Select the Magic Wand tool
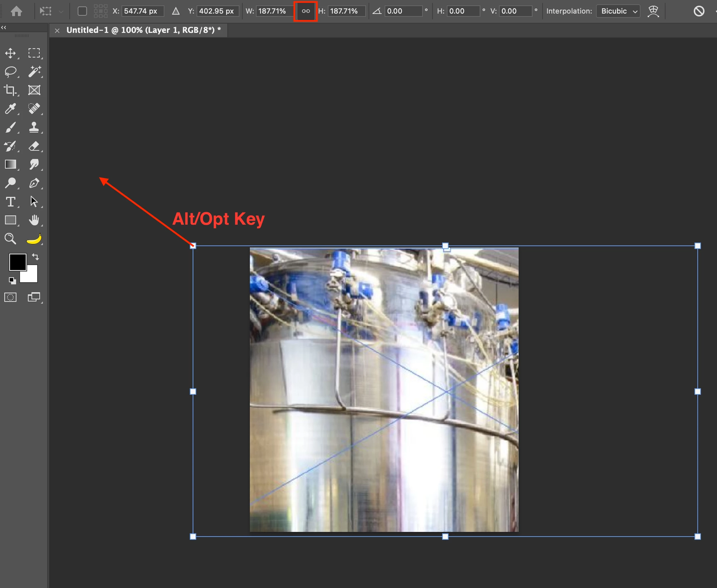Viewport: 717px width, 588px height. pyautogui.click(x=34, y=71)
